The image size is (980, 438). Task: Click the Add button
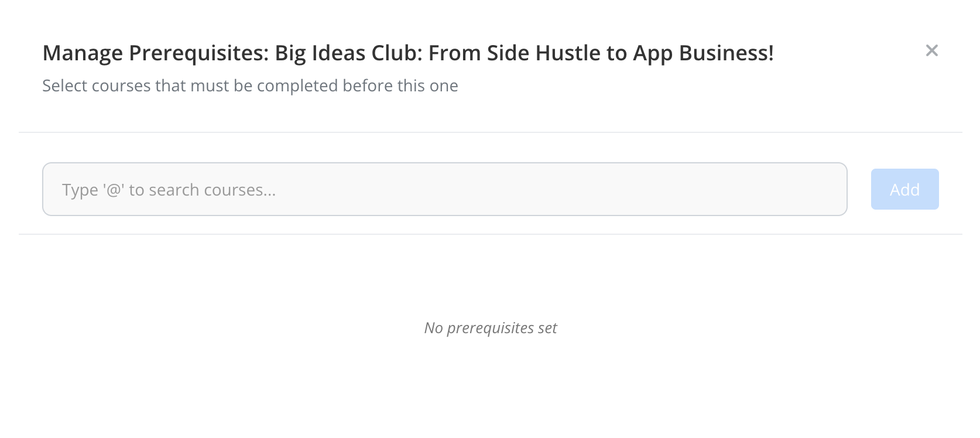click(904, 189)
